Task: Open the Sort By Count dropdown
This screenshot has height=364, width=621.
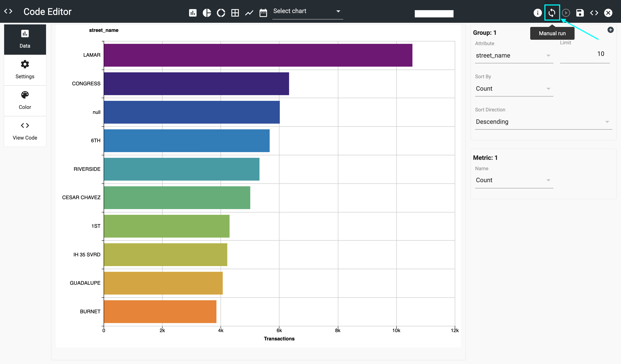Action: (x=514, y=89)
